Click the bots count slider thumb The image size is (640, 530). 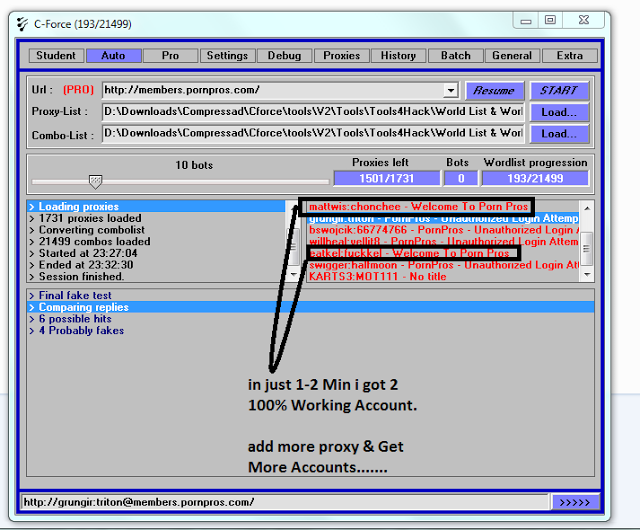coord(96,182)
